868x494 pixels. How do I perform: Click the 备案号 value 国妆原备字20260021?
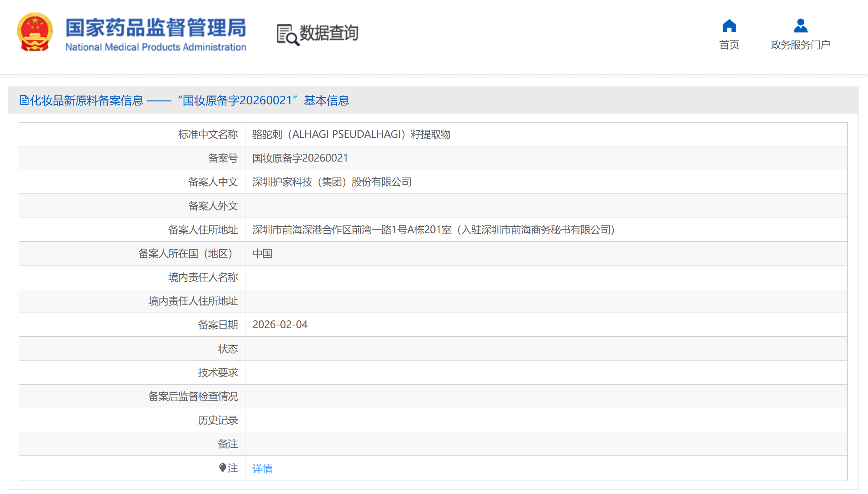300,158
